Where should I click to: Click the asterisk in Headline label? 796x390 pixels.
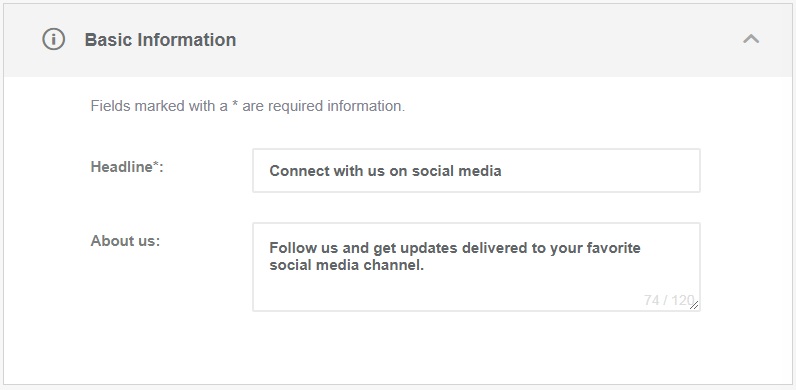click(156, 165)
